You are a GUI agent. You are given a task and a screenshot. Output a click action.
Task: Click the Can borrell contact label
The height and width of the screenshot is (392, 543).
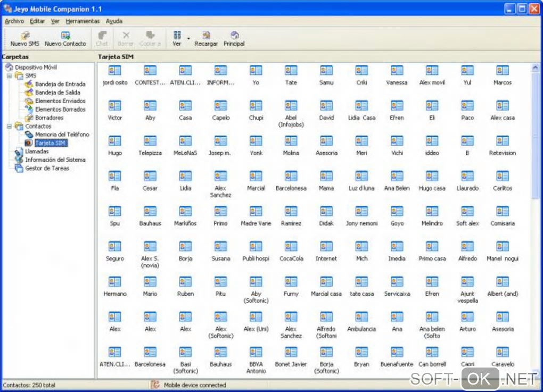point(432,364)
